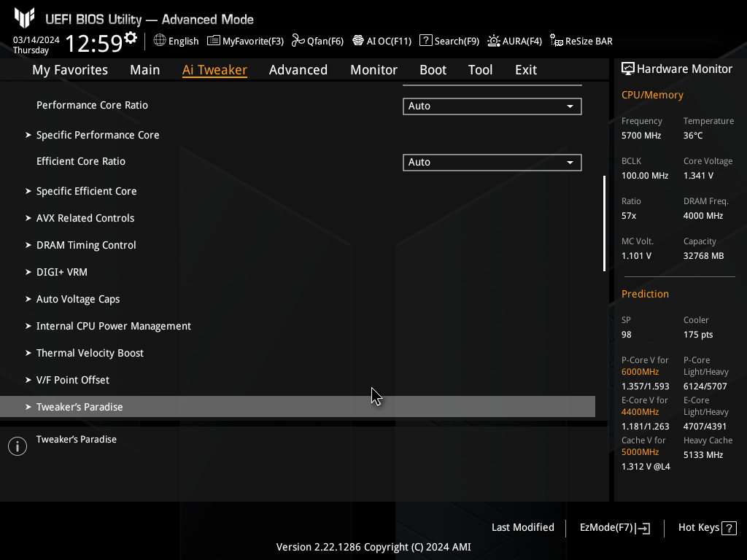Open settings via the clock gear icon
Image resolution: width=747 pixels, height=560 pixels.
[131, 38]
